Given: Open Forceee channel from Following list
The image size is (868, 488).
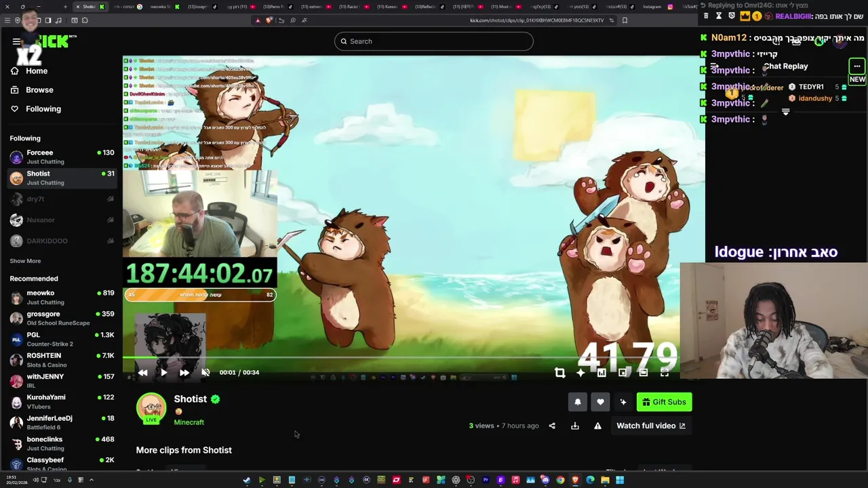Looking at the screenshot, I should point(61,157).
